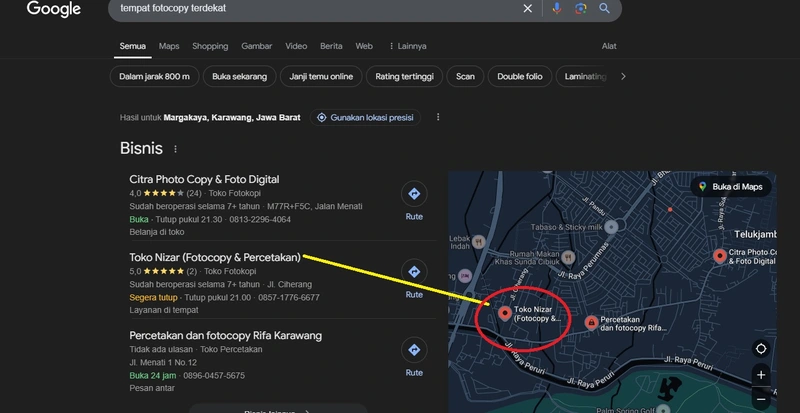Open the Web tab
The height and width of the screenshot is (413, 800).
pyautogui.click(x=364, y=46)
